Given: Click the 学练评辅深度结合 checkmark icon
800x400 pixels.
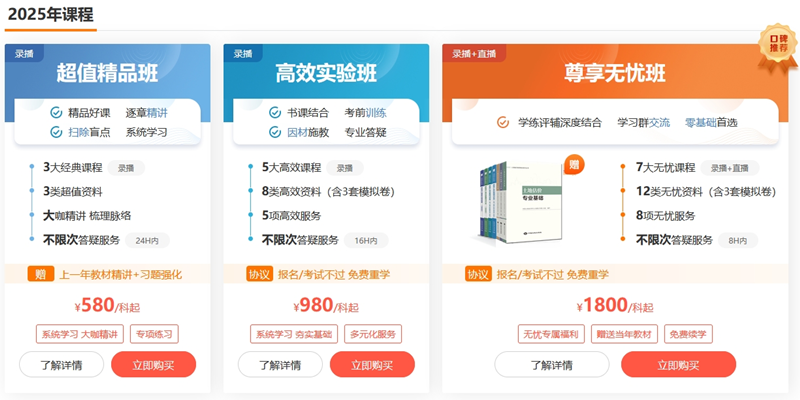Looking at the screenshot, I should (503, 122).
